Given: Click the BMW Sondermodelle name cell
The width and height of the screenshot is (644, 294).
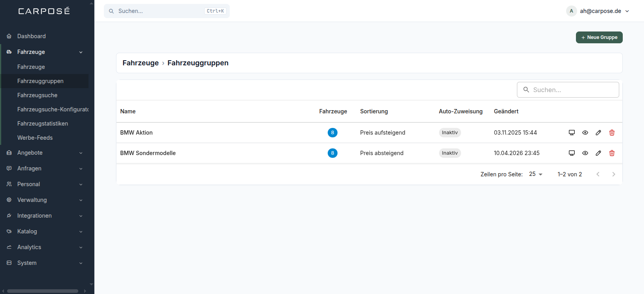Looking at the screenshot, I should [x=148, y=153].
